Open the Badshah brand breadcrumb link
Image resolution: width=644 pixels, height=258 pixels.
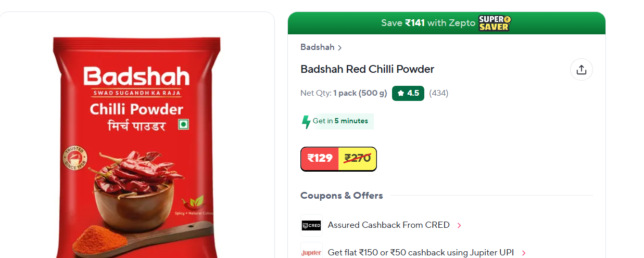[x=318, y=47]
